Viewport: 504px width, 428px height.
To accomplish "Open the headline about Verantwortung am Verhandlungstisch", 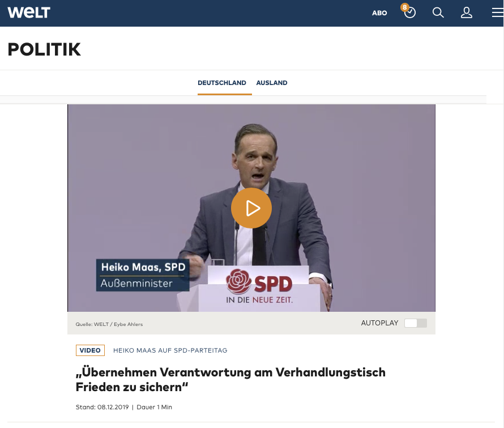I will (230, 380).
